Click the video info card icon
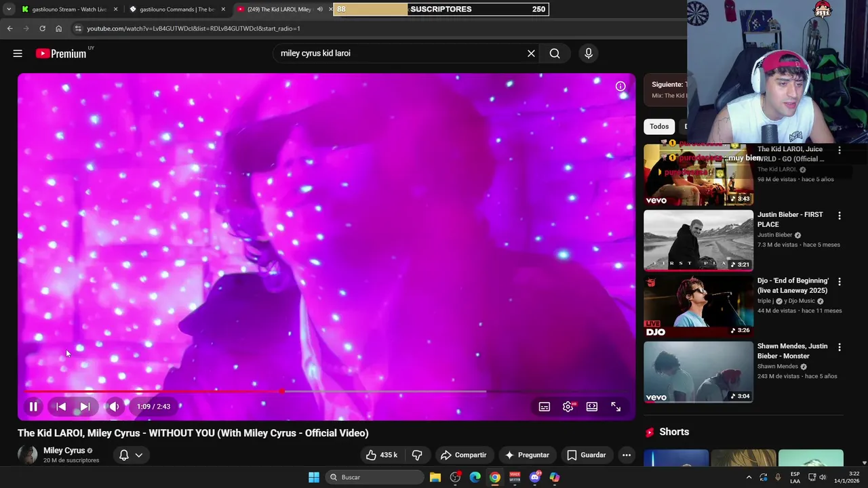Screen dimensions: 868x488 [620, 86]
